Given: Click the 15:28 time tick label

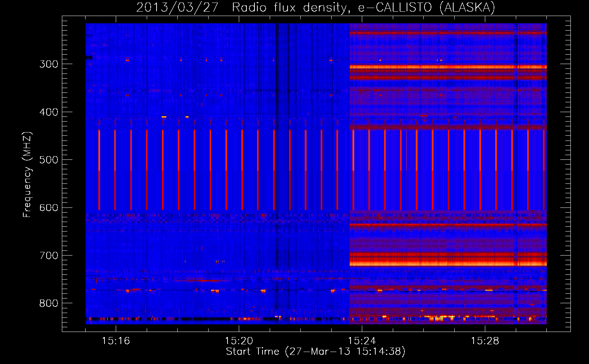Looking at the screenshot, I should (x=485, y=341).
